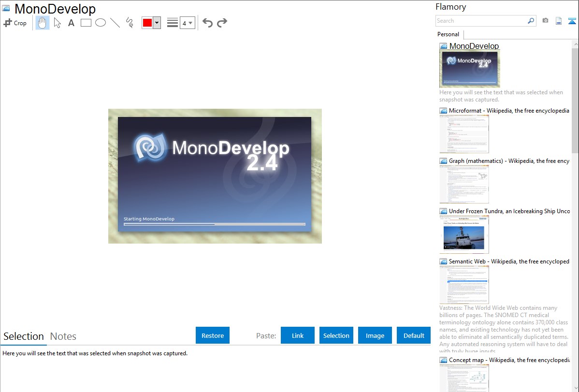Switch to the Notes tab

pos(63,336)
